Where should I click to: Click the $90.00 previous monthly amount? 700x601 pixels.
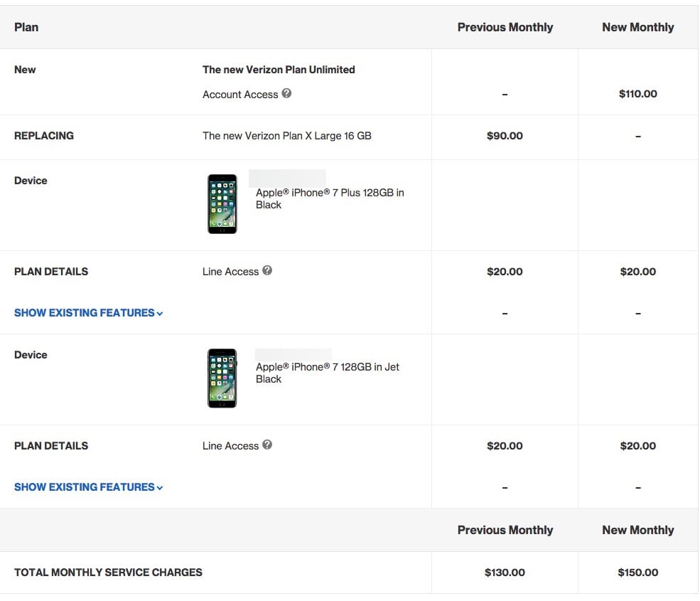pos(505,135)
